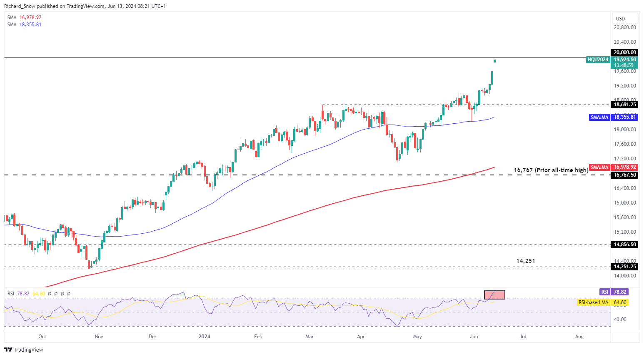
Task: Click the 20,800.00 price axis tick
Action: [625, 27]
